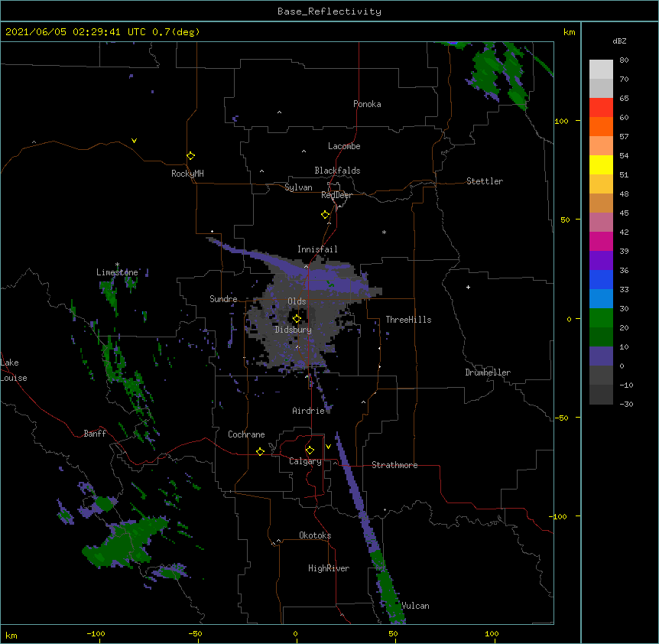
Task: Select the white asterisk above Limestone label
Action: pos(117,265)
